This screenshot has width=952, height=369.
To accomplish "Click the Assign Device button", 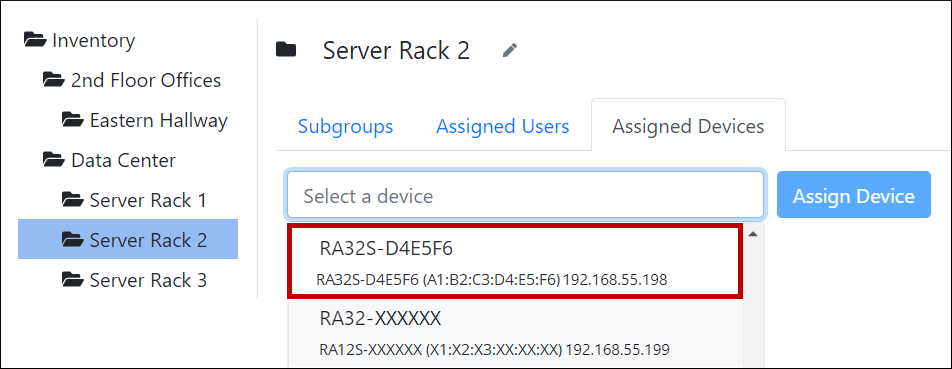I will [x=854, y=195].
